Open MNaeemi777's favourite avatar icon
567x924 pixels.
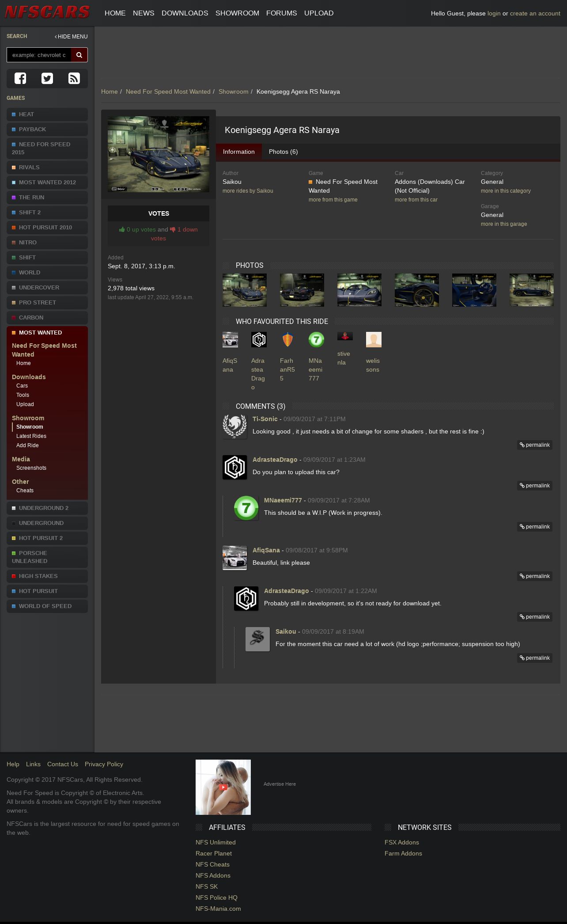click(316, 339)
